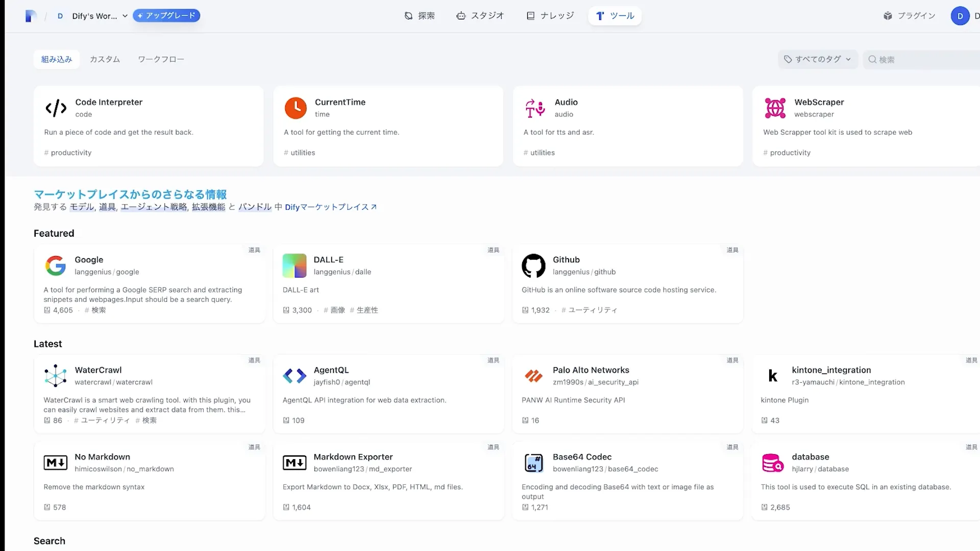This screenshot has height=551, width=980.
Task: Navigate to ナレッジ section
Action: click(550, 16)
